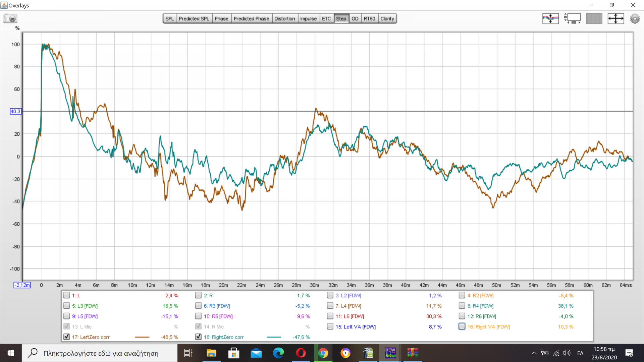
Task: Launch Microsoft Edge from taskbar
Action: pyautogui.click(x=278, y=353)
